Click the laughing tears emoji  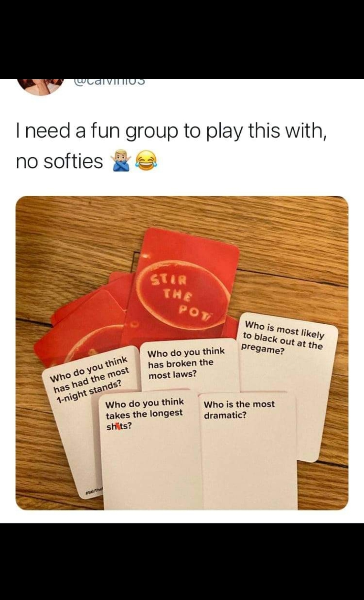click(x=146, y=161)
